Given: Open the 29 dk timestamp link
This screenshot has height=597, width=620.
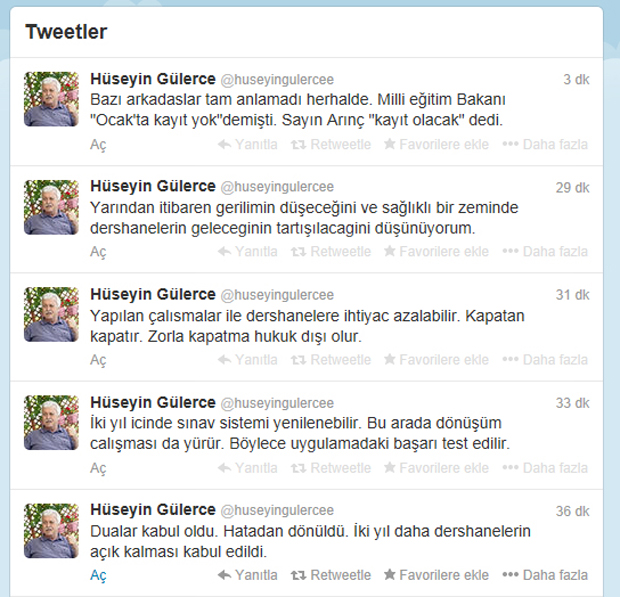Looking at the screenshot, I should [x=572, y=187].
